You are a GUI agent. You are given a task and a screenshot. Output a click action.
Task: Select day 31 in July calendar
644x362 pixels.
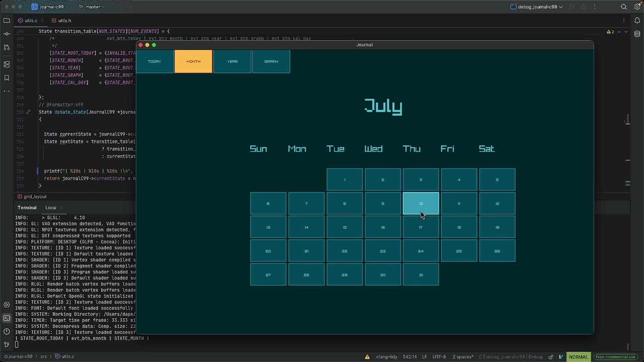421,275
